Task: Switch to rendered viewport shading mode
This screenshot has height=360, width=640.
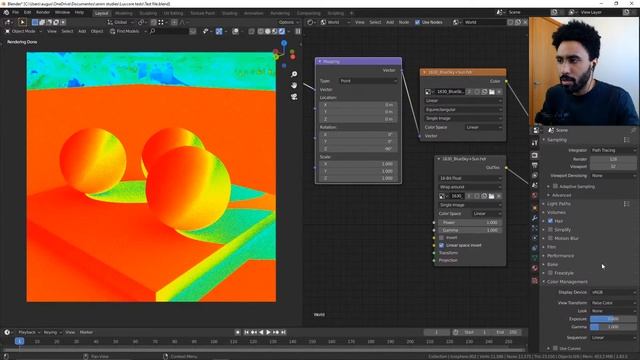Action: tap(282, 31)
